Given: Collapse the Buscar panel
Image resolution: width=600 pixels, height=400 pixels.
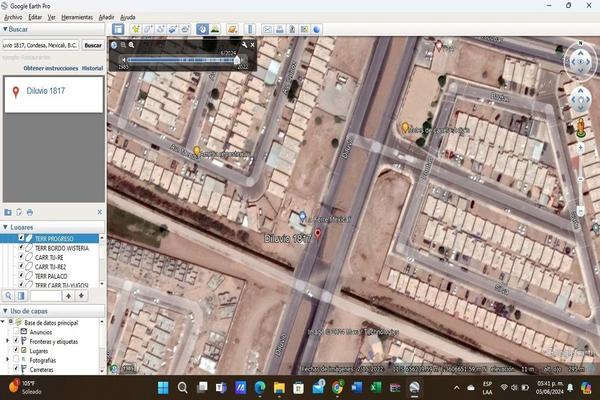Looking at the screenshot, I should point(4,31).
